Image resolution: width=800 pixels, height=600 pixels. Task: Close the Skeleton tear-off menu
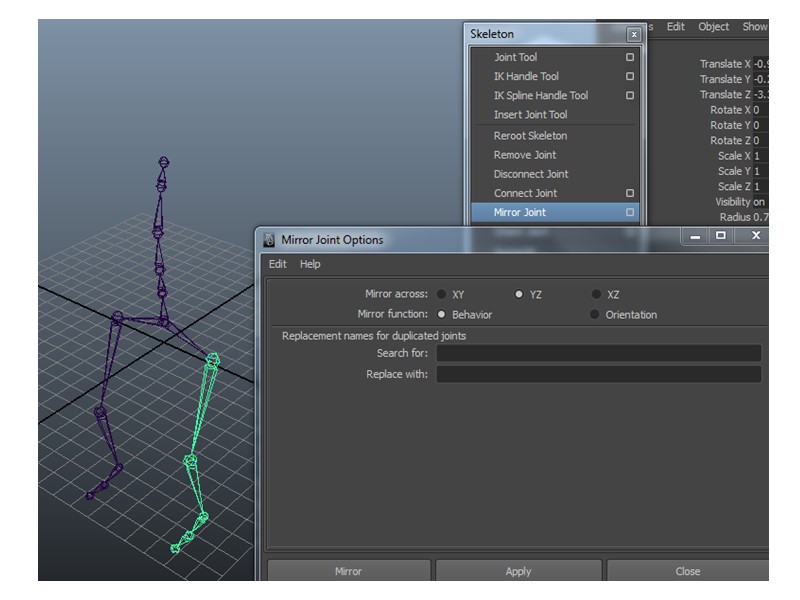tap(634, 34)
